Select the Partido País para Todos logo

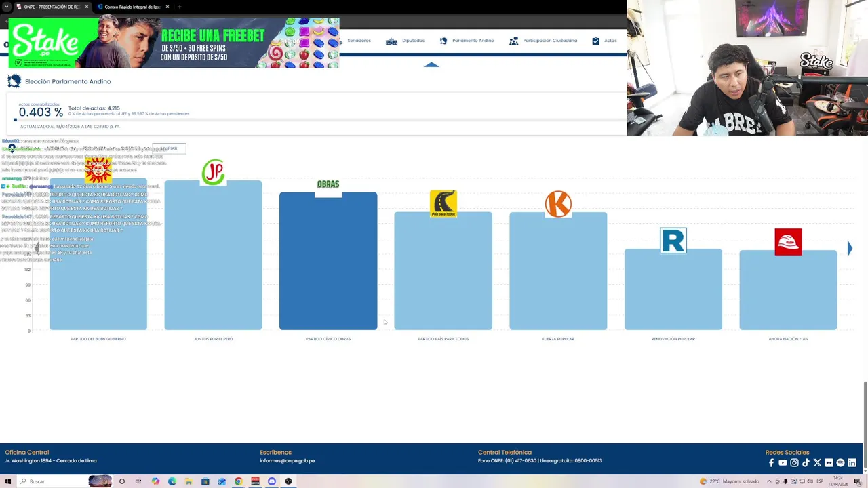coord(443,203)
